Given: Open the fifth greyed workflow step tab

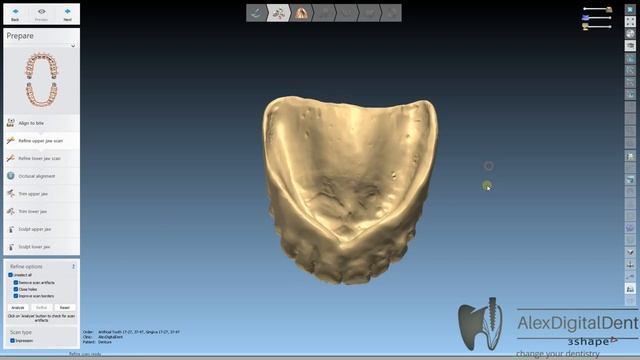Looking at the screenshot, I should point(347,13).
